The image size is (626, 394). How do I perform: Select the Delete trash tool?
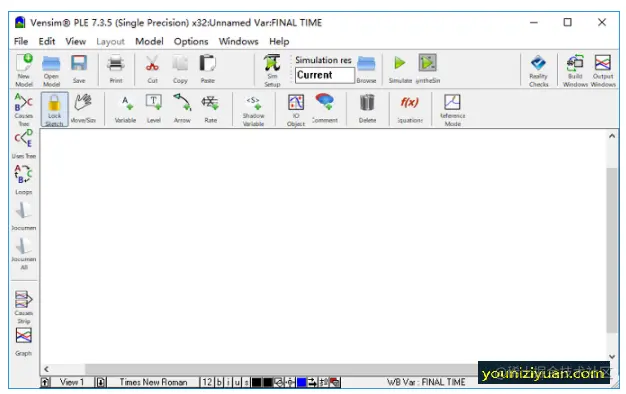pos(367,108)
